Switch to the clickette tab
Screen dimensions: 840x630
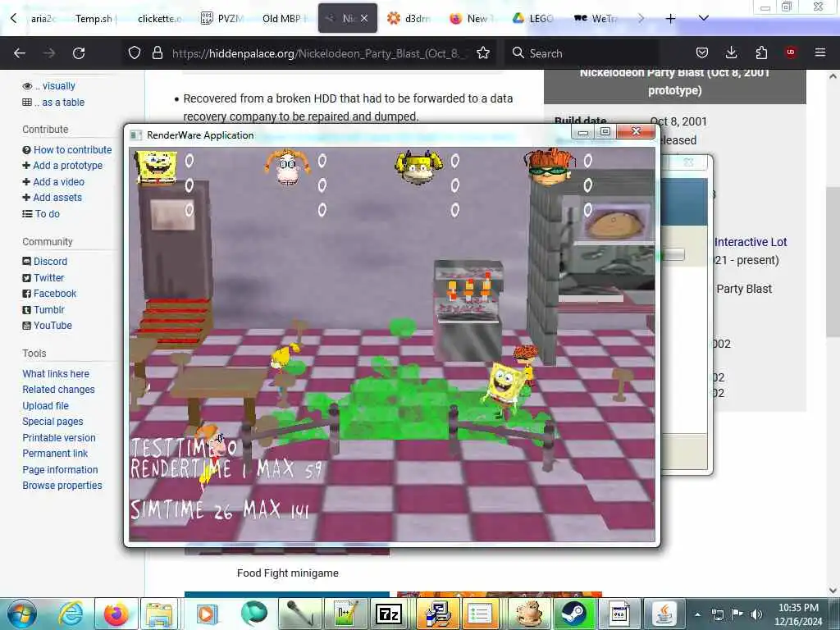click(x=159, y=19)
